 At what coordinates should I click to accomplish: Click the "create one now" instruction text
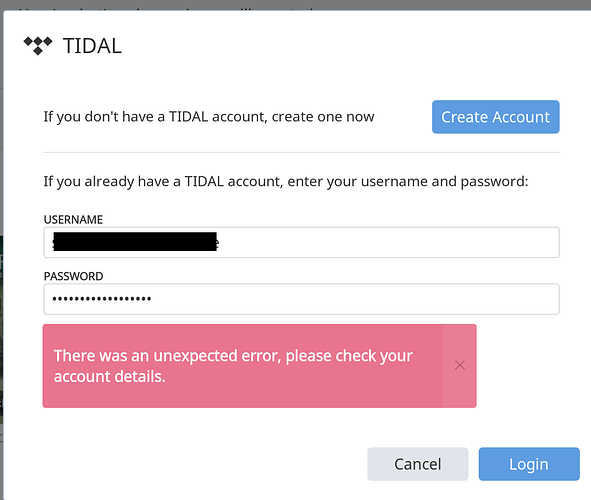click(209, 117)
